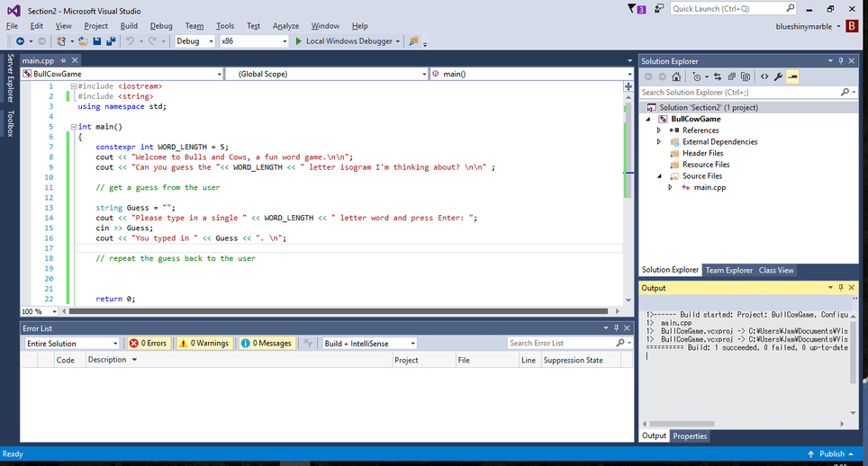The image size is (868, 466).
Task: Auto-hide the Error List with pin icon
Action: pos(616,327)
